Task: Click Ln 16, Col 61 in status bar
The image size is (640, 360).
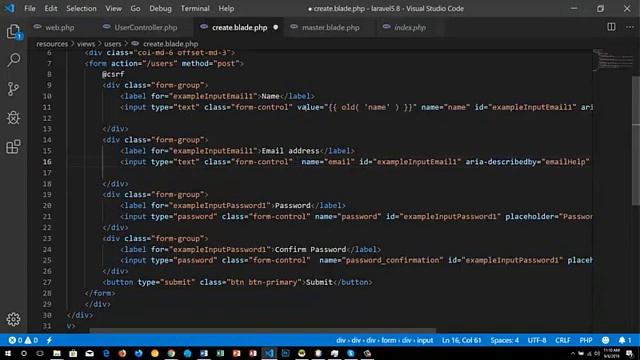Action: (x=461, y=340)
